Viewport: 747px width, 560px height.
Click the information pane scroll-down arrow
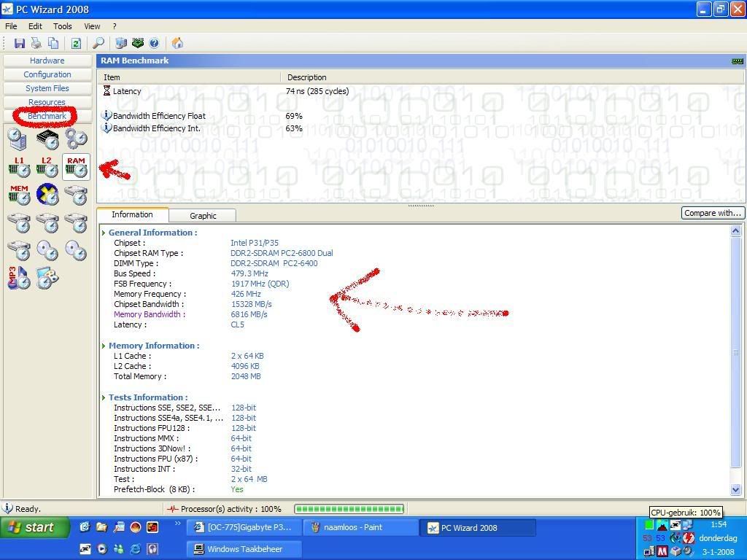(x=735, y=489)
